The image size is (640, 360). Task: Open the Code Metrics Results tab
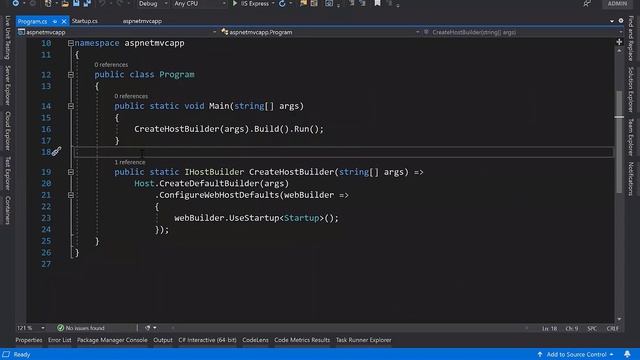click(x=302, y=340)
